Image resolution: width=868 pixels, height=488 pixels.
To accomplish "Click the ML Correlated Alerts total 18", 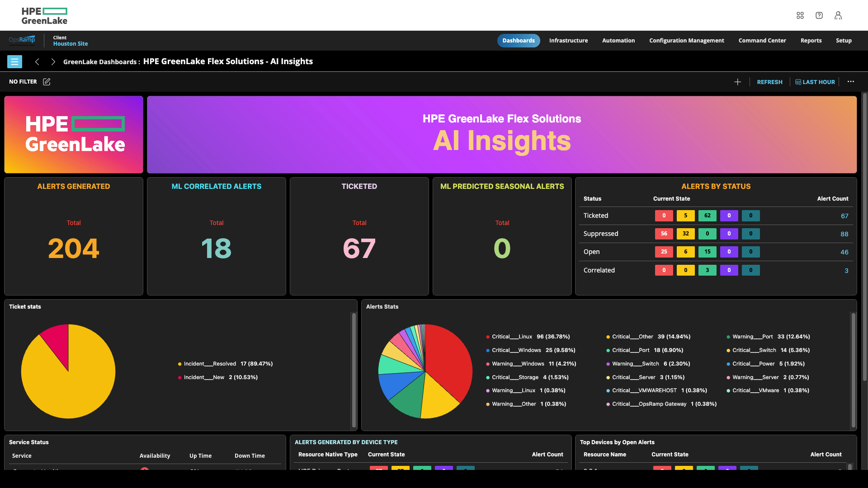I will click(216, 249).
